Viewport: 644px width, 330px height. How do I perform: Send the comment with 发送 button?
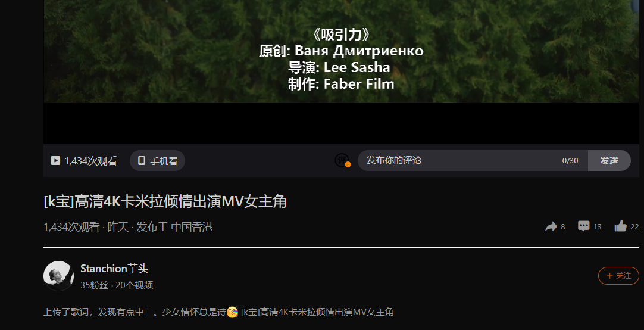(609, 161)
